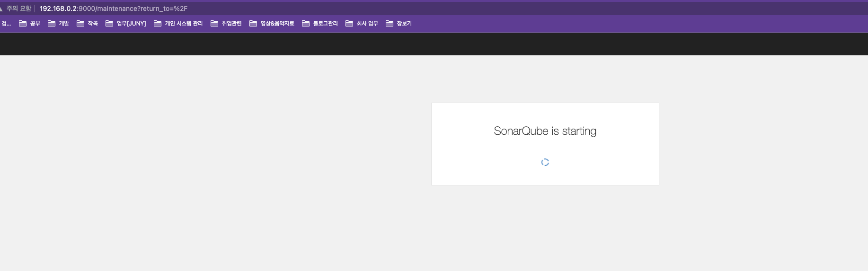Image resolution: width=868 pixels, height=271 pixels.
Task: Open the 업무[JUNY] bookmark folder
Action: [126, 23]
